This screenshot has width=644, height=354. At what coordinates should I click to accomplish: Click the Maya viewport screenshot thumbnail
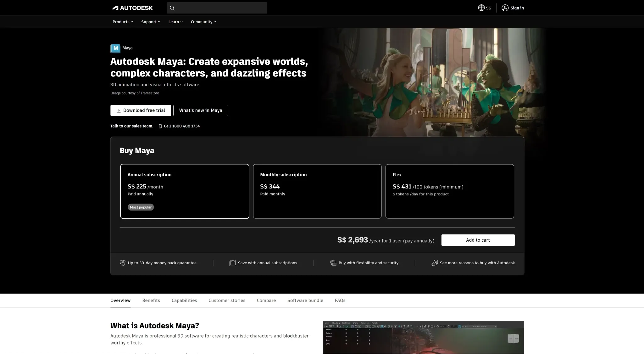pyautogui.click(x=423, y=337)
